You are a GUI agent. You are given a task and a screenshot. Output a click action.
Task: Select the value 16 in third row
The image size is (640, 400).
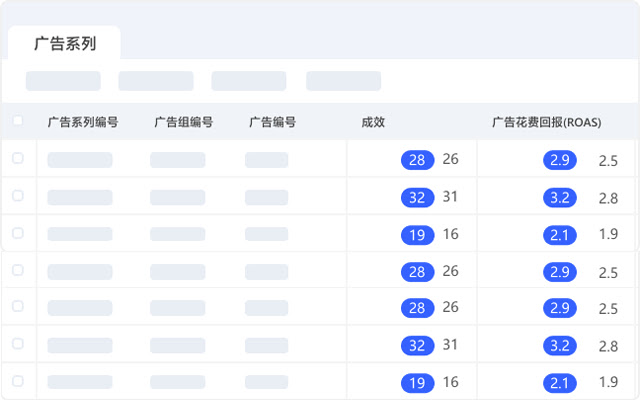click(x=451, y=234)
